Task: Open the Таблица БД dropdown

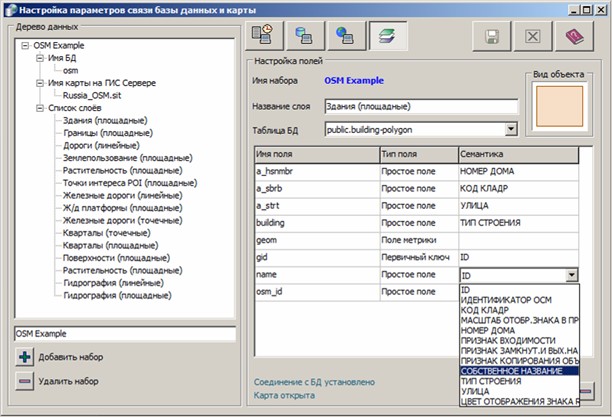Action: coord(510,129)
